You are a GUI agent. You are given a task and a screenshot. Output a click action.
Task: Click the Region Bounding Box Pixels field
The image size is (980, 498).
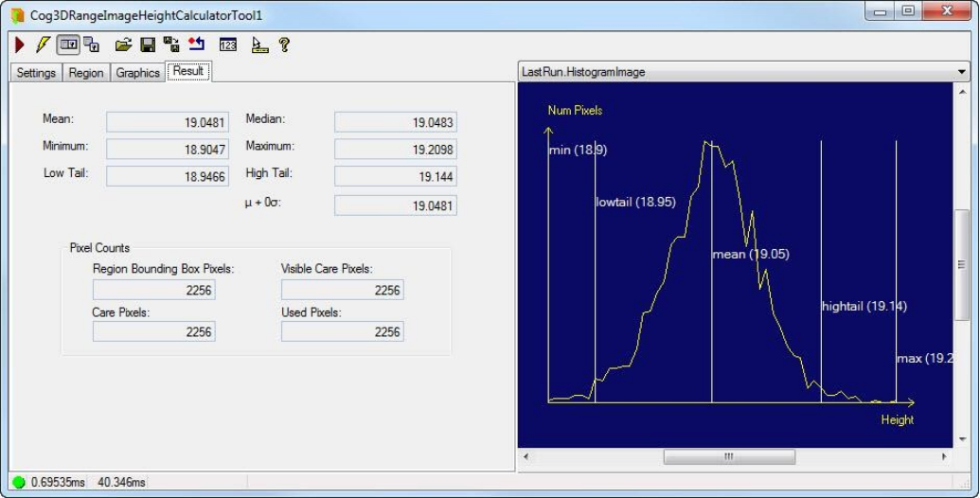pyautogui.click(x=153, y=290)
